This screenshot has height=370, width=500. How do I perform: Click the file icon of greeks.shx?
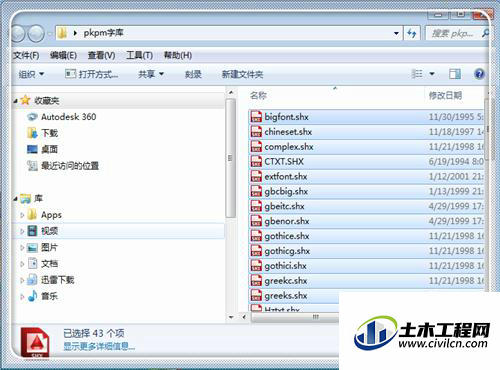pyautogui.click(x=256, y=295)
